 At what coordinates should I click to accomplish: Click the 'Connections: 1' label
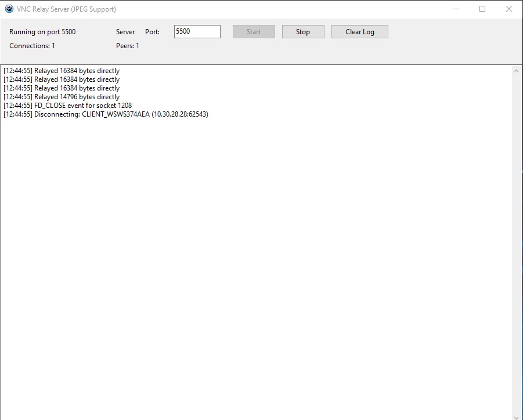[x=32, y=46]
